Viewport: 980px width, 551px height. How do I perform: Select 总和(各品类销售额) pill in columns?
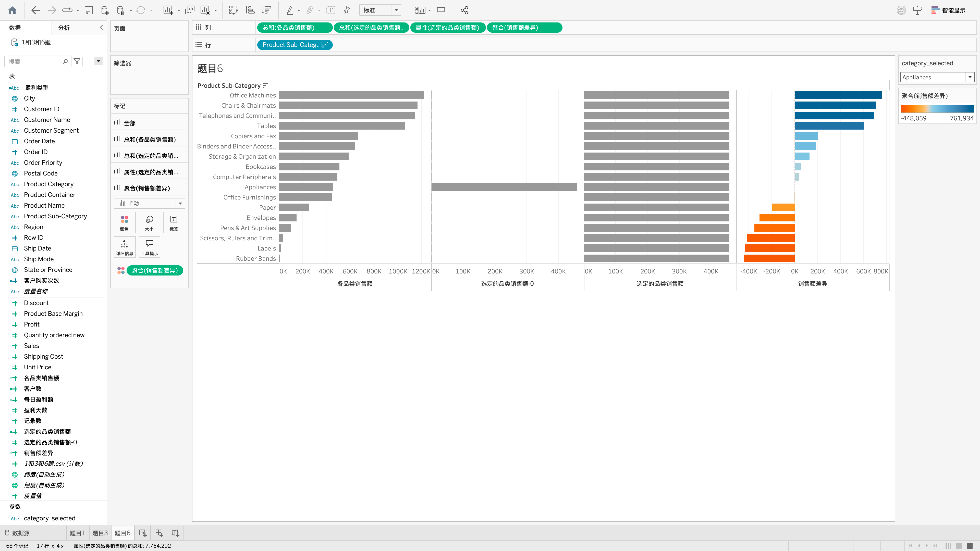[295, 27]
